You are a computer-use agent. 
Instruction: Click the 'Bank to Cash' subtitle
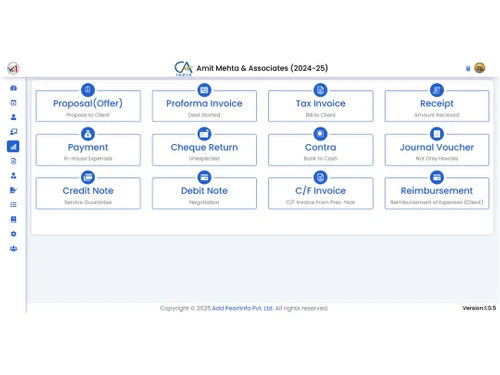click(x=321, y=159)
